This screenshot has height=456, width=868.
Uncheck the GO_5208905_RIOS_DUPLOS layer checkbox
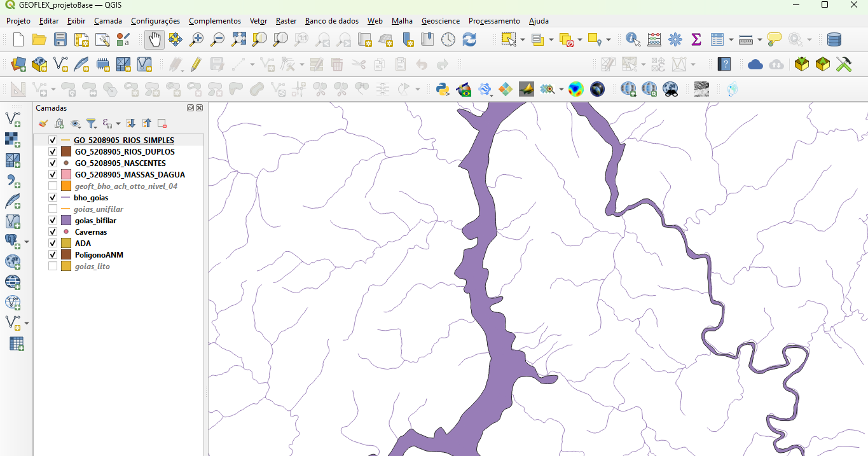[53, 152]
